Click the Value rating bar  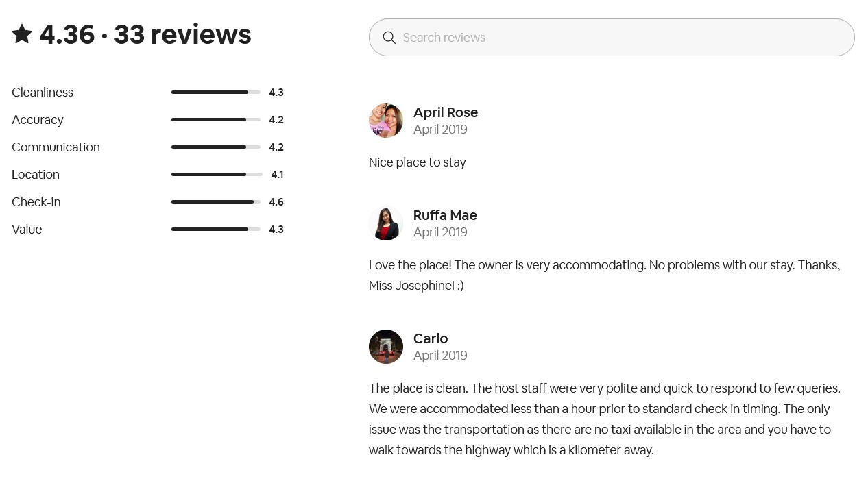click(216, 230)
